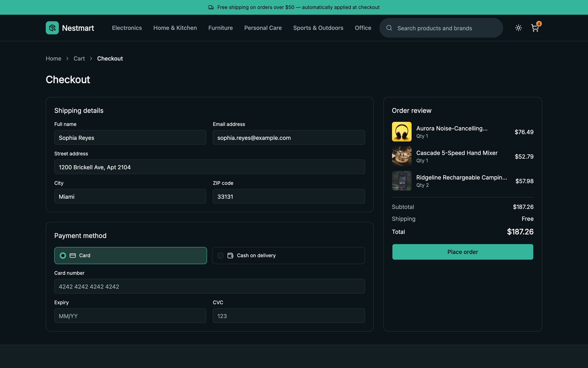Click the Ridgeline camping lantern thumbnail

(x=402, y=181)
